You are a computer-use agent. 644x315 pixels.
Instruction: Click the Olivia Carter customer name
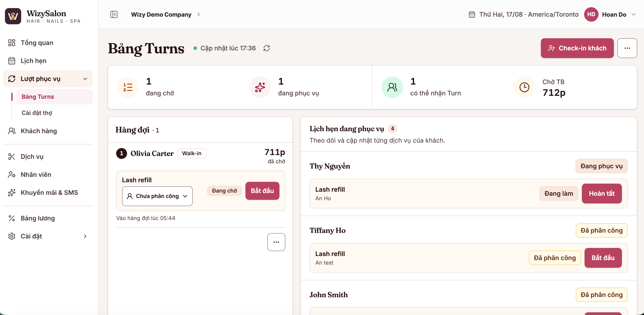152,153
